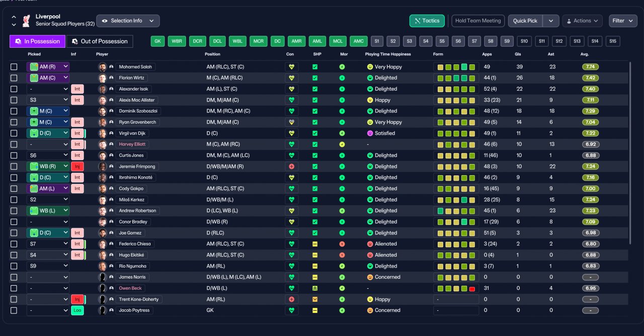
Task: Select the GK position slot chip
Action: click(158, 41)
